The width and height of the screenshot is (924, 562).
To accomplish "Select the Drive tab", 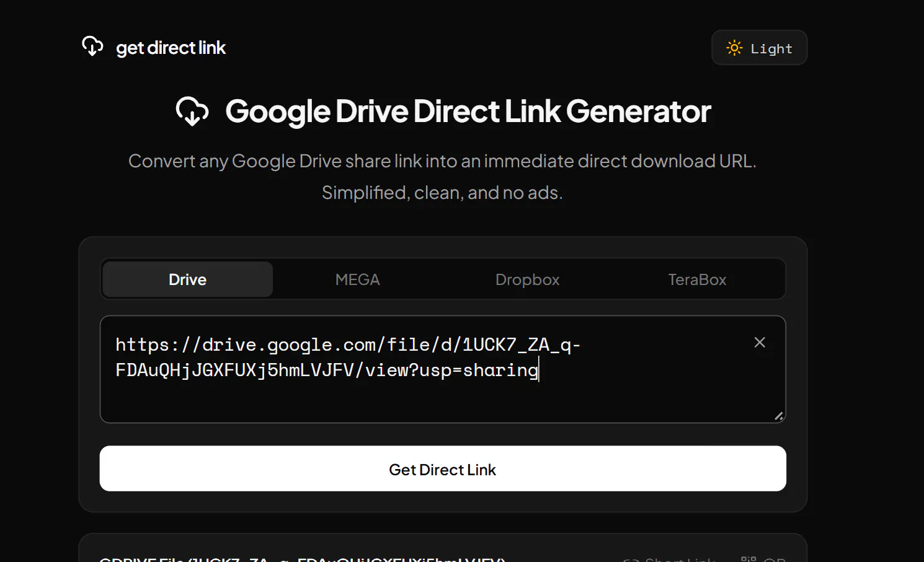I will (187, 279).
